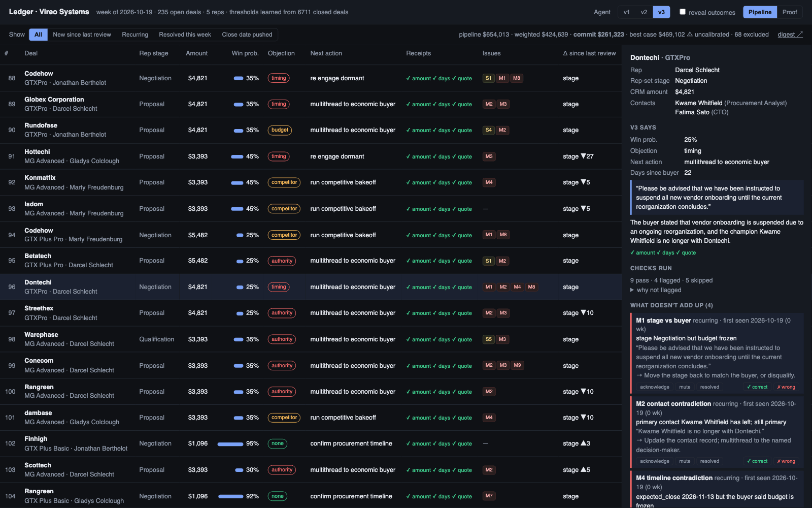Sort by the Amount column header
This screenshot has width=812, height=508.
[196, 53]
